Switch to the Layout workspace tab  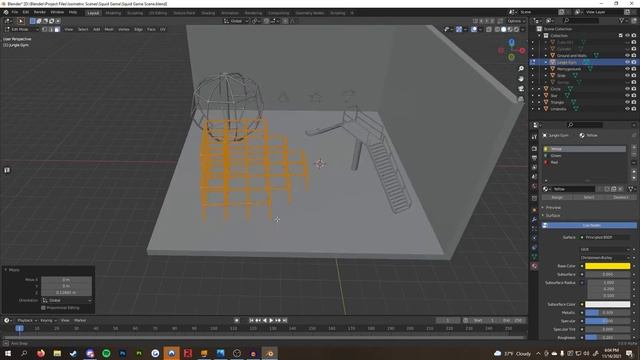point(93,13)
